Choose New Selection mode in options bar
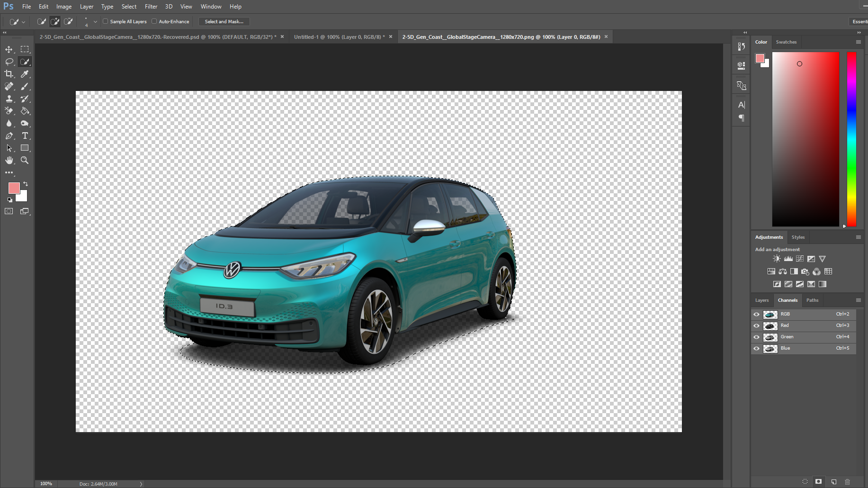 coord(42,21)
